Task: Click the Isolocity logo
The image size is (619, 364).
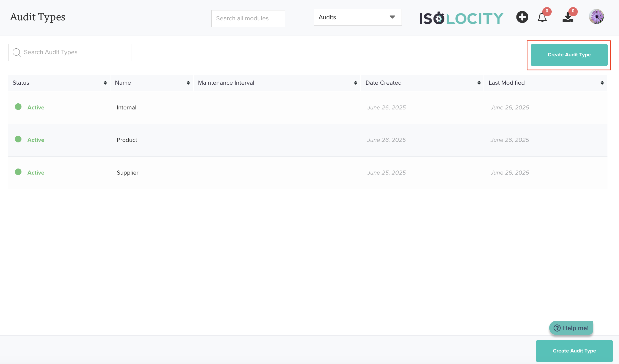Action: (x=461, y=18)
